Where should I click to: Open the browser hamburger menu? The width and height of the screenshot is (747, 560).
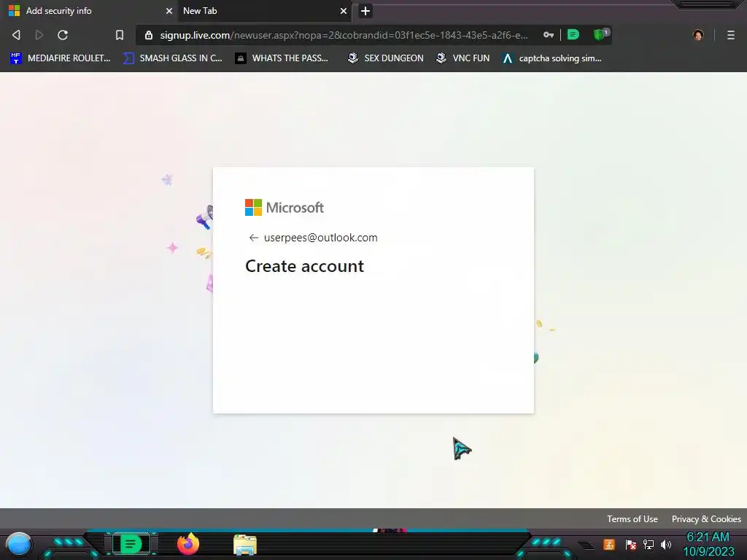click(731, 35)
